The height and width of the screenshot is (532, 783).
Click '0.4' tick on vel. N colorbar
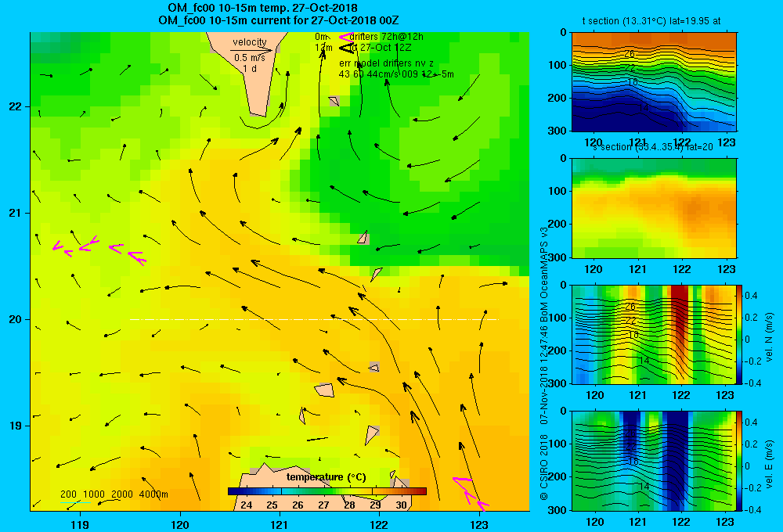click(x=751, y=296)
